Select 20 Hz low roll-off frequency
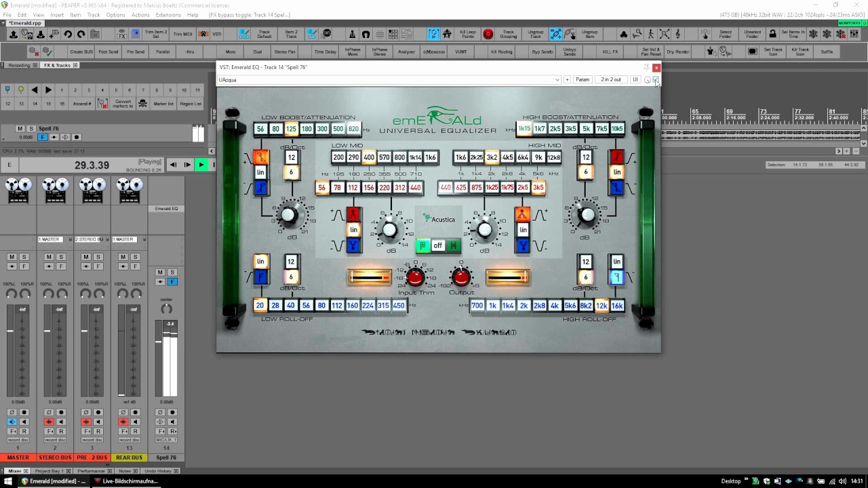The image size is (868, 488). point(260,306)
